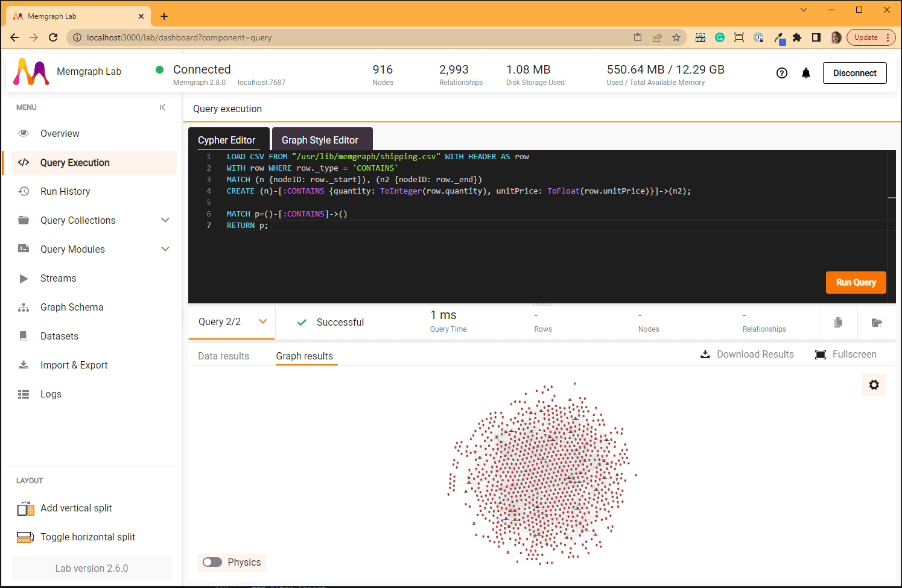Switch to Data results tab
The width and height of the screenshot is (902, 588).
[x=223, y=356]
